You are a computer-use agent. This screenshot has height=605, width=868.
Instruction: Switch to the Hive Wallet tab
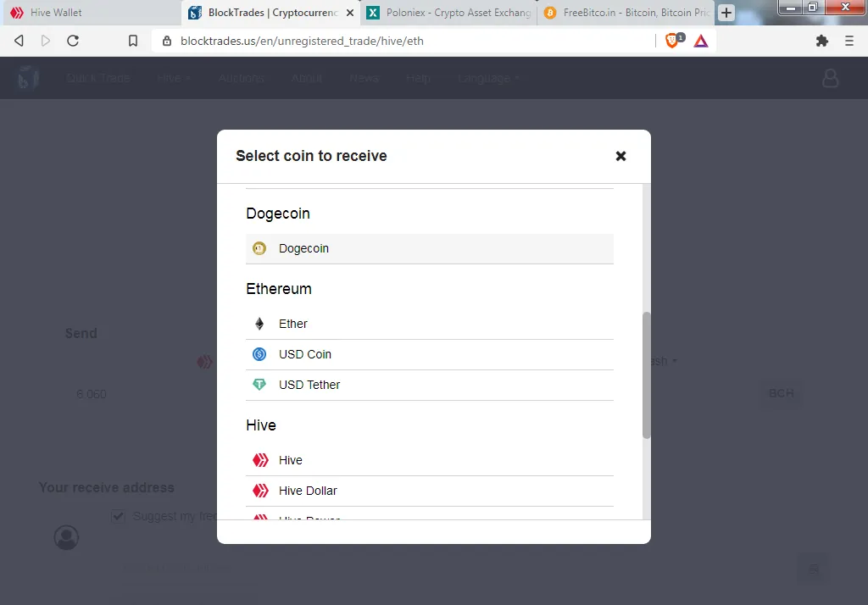click(x=92, y=13)
